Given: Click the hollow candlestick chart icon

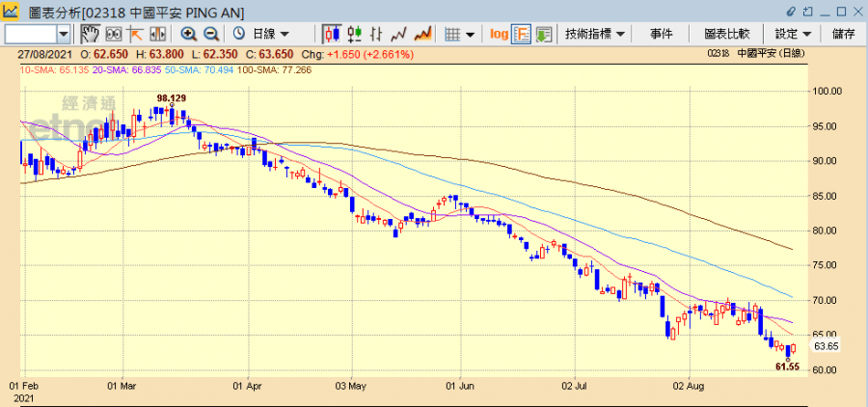Looking at the screenshot, I should pos(354,34).
